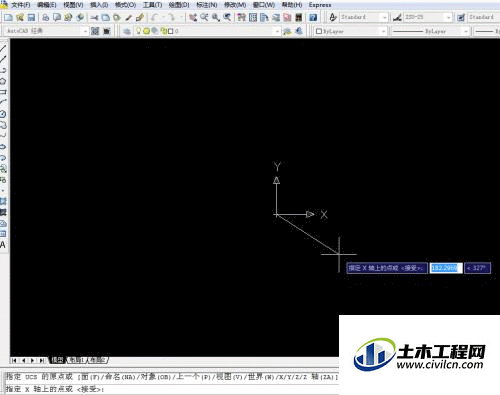Open the Layer Properties Manager icon

click(x=127, y=31)
